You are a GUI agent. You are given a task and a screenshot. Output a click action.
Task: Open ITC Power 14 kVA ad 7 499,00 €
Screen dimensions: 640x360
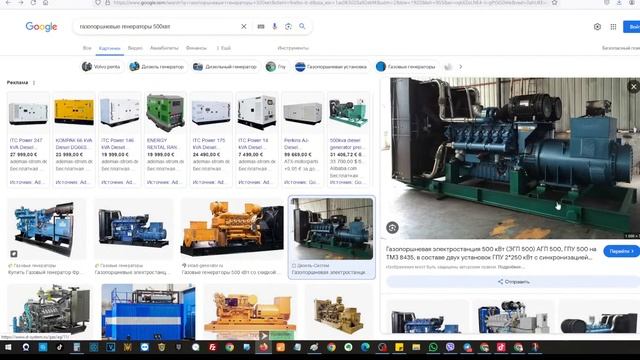click(x=257, y=140)
